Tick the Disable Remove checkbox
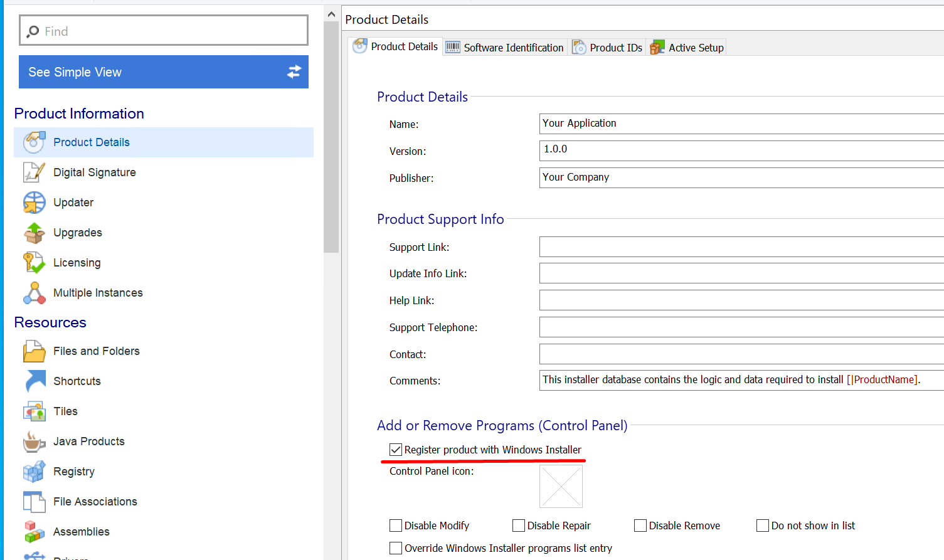The width and height of the screenshot is (944, 560). [x=640, y=526]
